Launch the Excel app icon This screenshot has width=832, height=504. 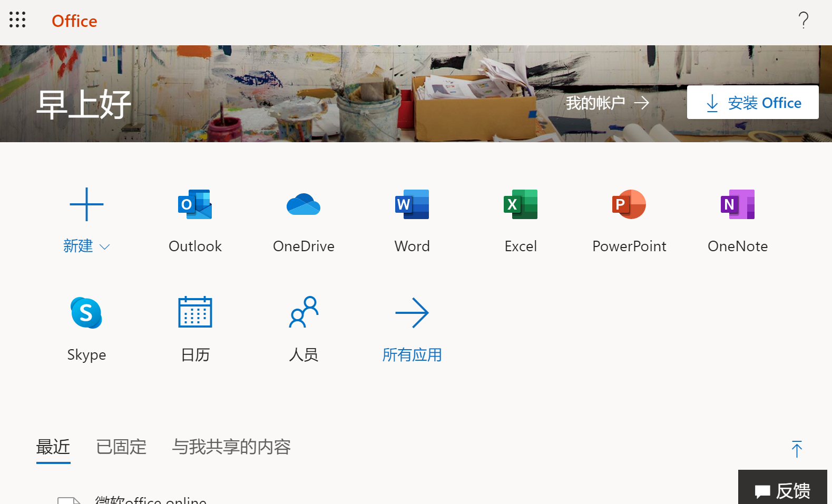point(521,204)
